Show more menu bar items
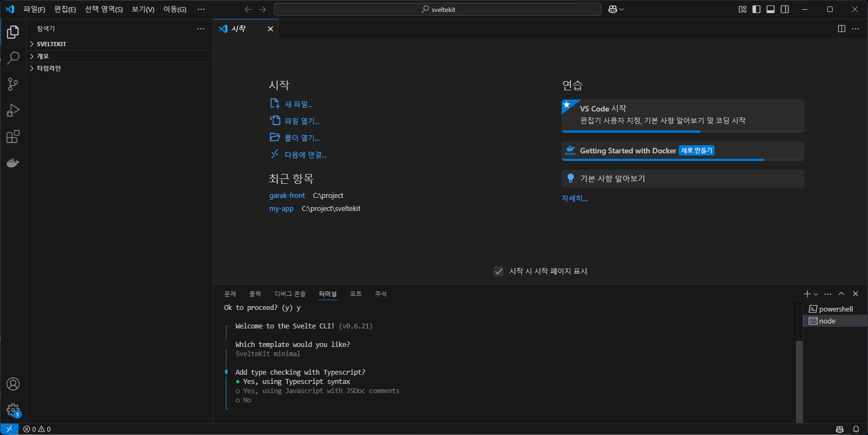Image resolution: width=868 pixels, height=435 pixels. tap(201, 9)
